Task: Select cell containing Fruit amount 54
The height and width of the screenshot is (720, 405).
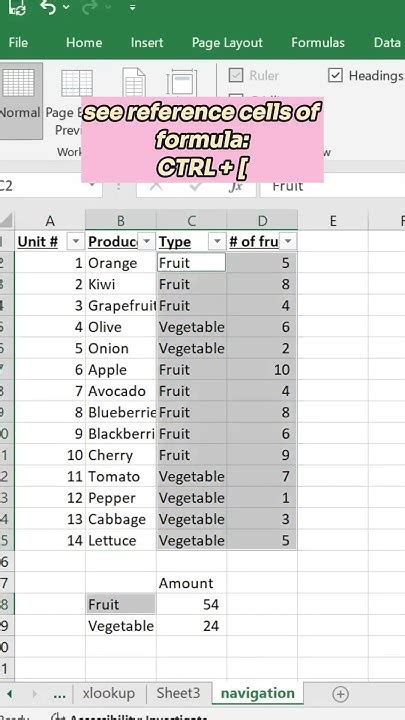Action: click(x=191, y=605)
